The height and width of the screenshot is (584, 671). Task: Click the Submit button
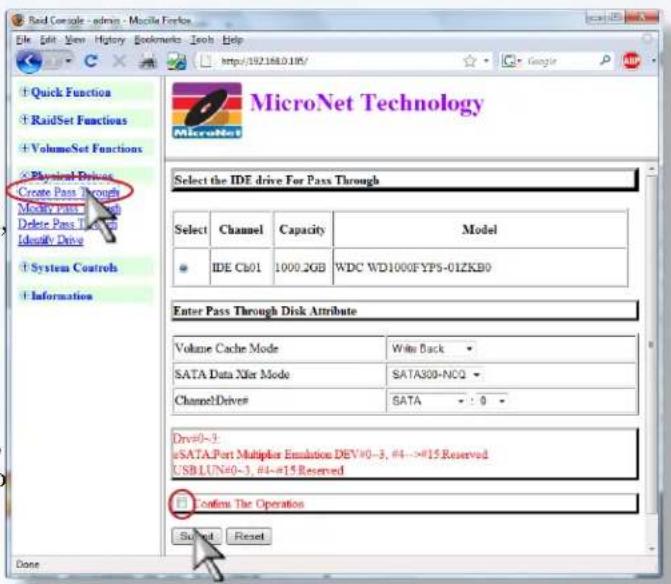point(196,536)
